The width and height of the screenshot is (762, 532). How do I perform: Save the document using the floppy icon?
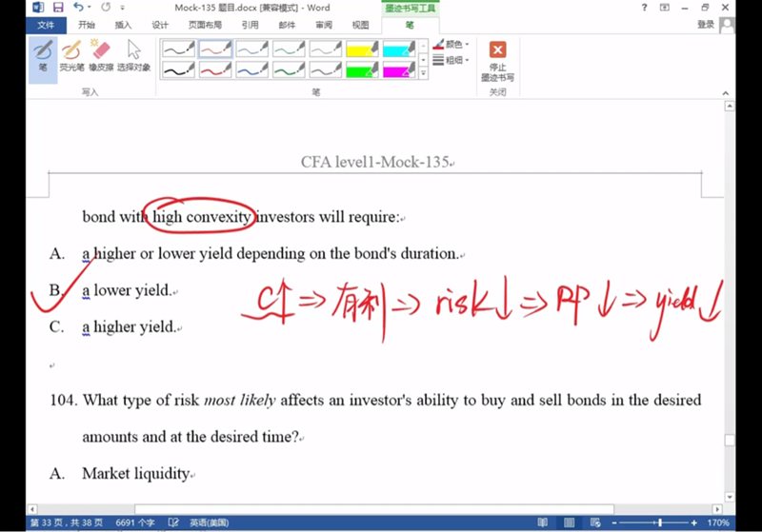click(x=58, y=8)
